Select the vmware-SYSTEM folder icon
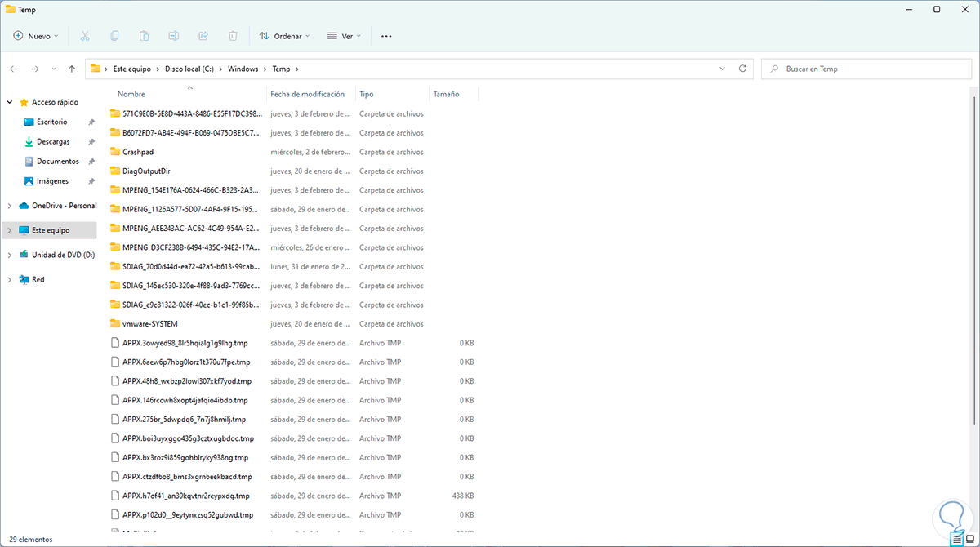 115,324
